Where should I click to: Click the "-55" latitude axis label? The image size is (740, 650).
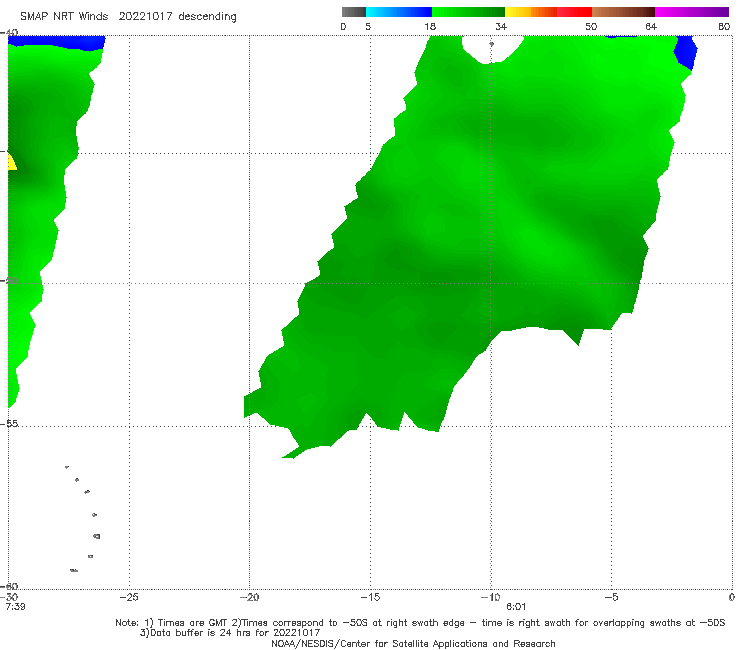[x=9, y=424]
